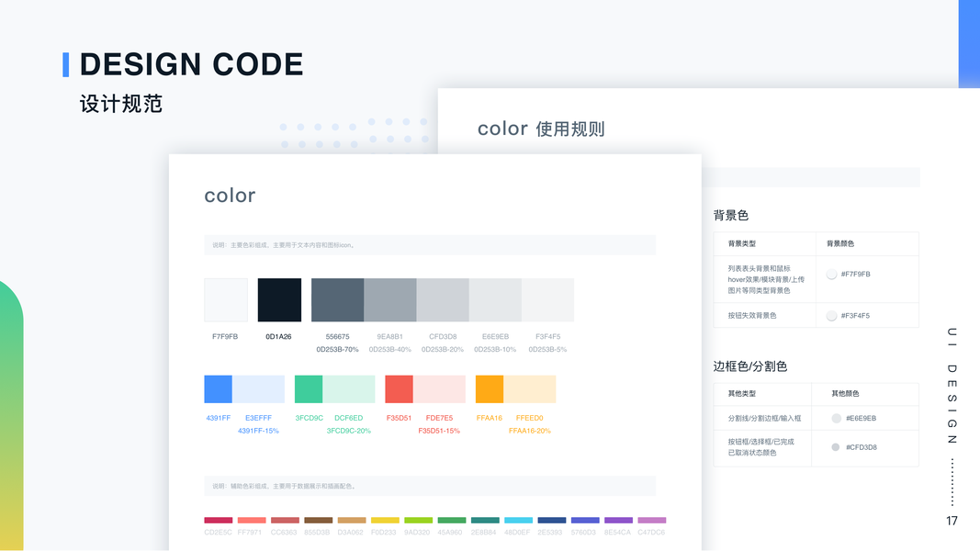This screenshot has width=980, height=551.
Task: Select the navy 2E5393 color bar
Action: click(552, 520)
